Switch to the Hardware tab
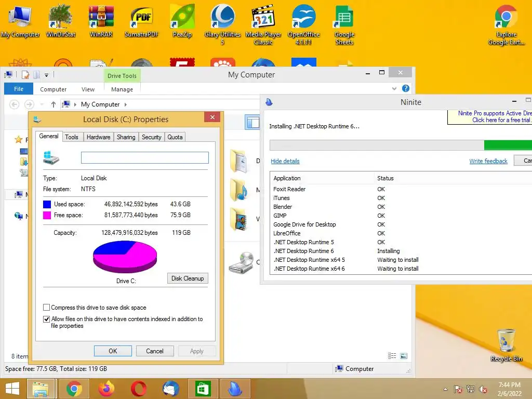The width and height of the screenshot is (532, 399). pos(98,137)
